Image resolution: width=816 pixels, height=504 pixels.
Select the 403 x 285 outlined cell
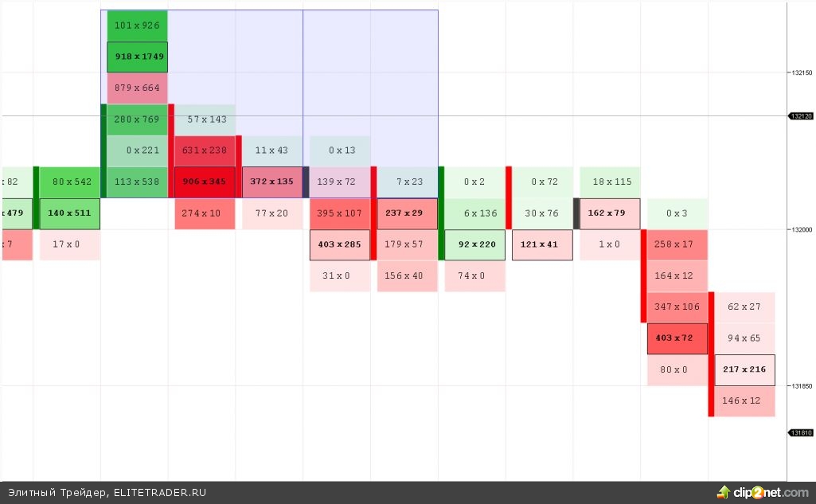coord(340,244)
